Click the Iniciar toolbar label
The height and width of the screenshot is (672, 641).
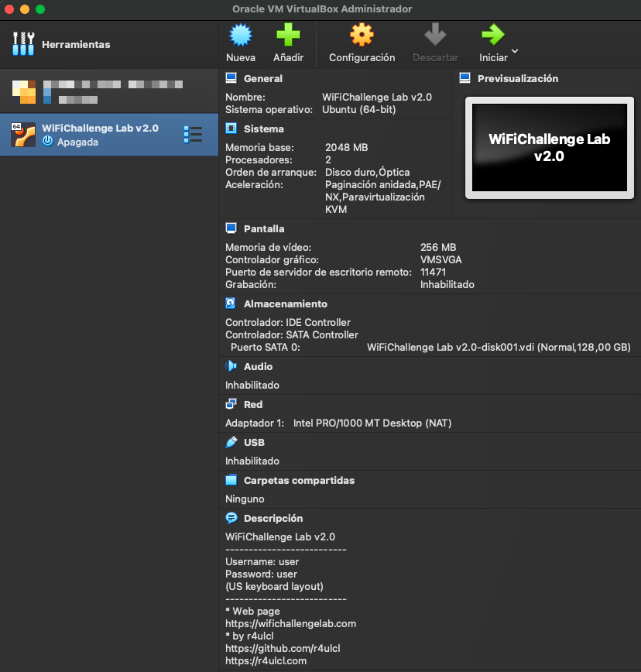[x=493, y=57]
